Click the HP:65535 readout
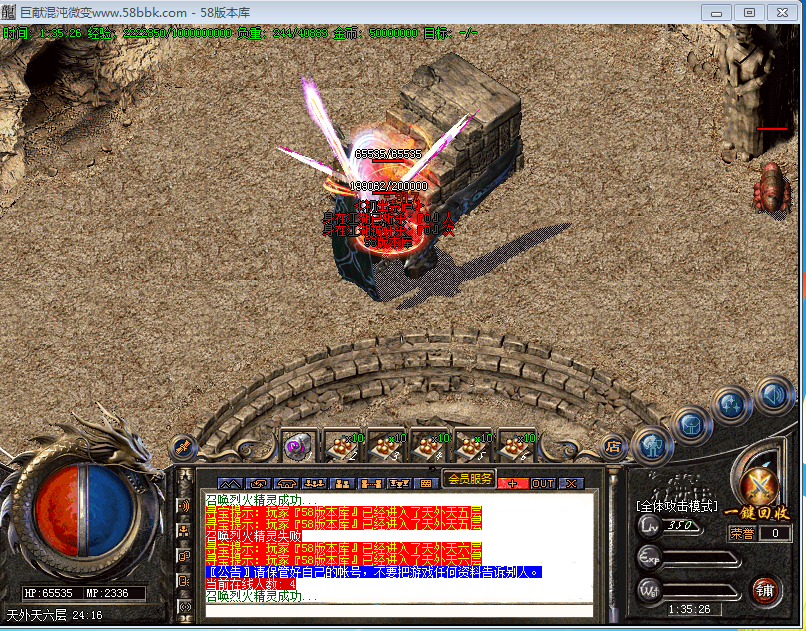Image resolution: width=806 pixels, height=631 pixels. [x=49, y=593]
